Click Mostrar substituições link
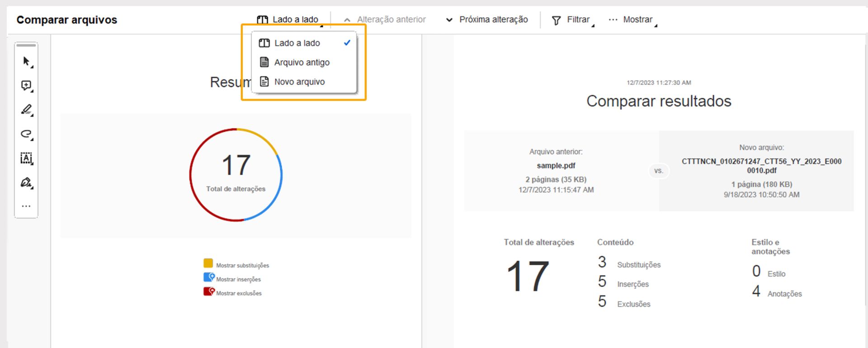 (x=242, y=266)
